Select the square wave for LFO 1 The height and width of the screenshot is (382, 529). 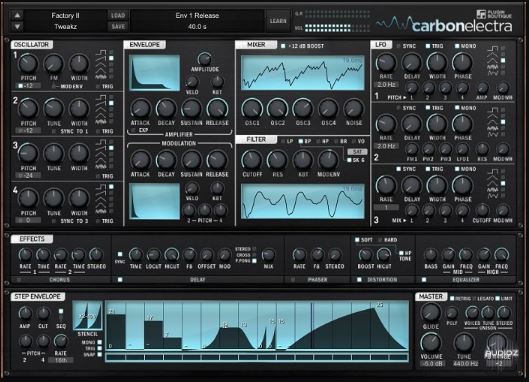point(503,48)
